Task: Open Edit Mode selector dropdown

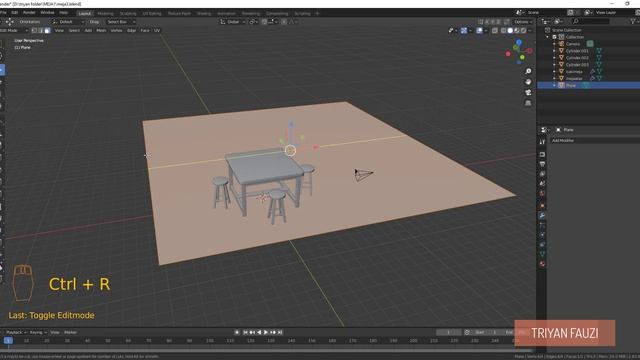Action: (x=14, y=31)
